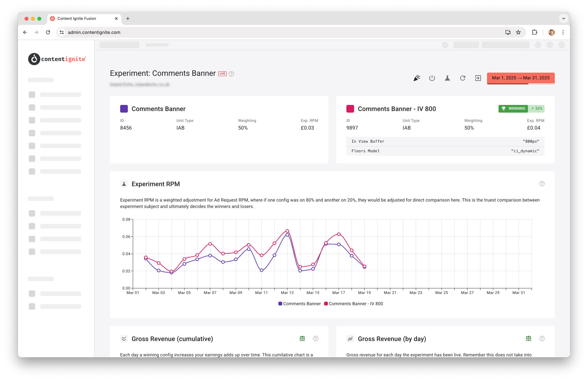This screenshot has height=381, width=588.
Task: Click the Comments Banner card title
Action: 159,109
